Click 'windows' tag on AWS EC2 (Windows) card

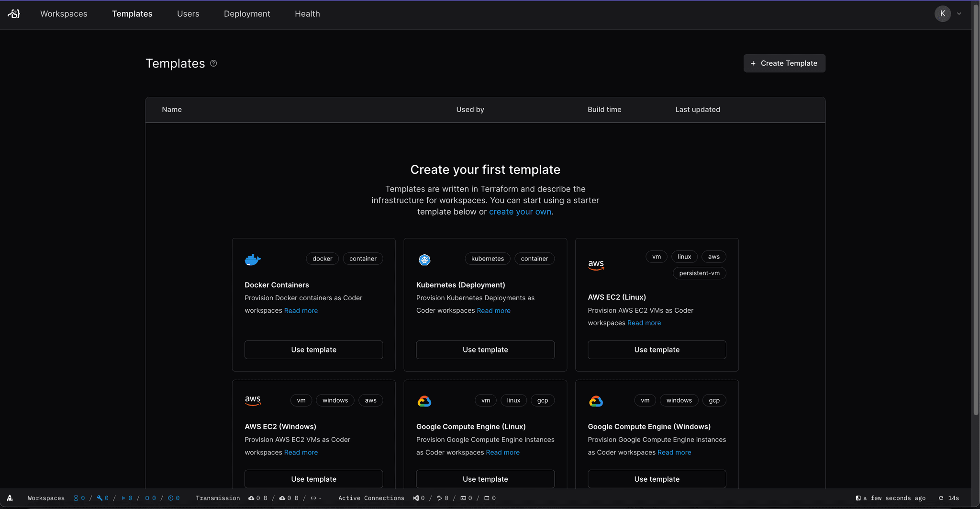[335, 400]
